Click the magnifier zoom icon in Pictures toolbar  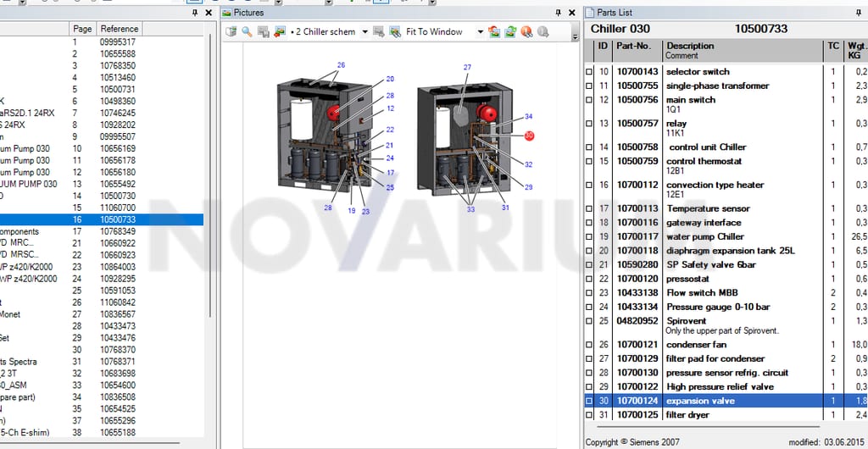click(247, 32)
